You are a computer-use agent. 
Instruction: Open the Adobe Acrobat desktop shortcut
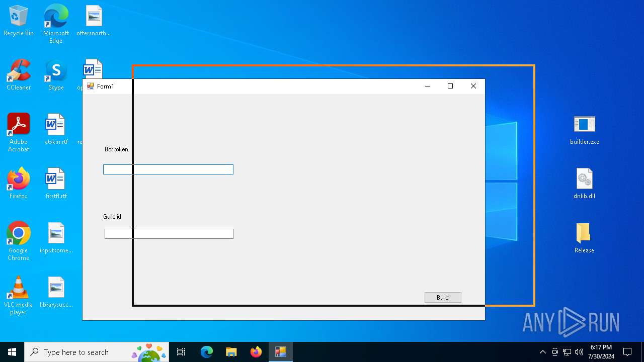pyautogui.click(x=19, y=133)
